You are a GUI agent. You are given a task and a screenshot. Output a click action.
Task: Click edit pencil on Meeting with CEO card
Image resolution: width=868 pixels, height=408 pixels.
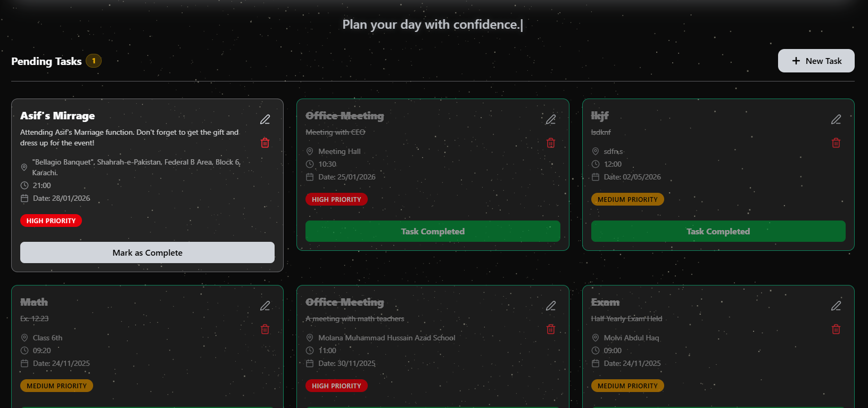point(551,119)
